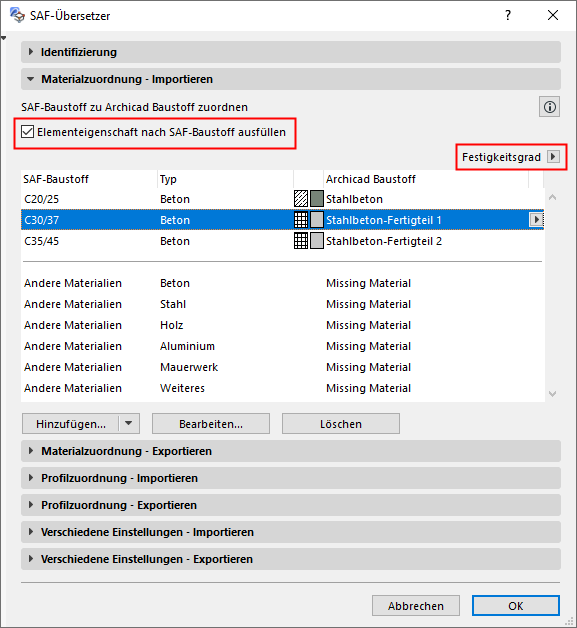Click the help question mark in the title bar
Screen dimensions: 577x628
508,15
